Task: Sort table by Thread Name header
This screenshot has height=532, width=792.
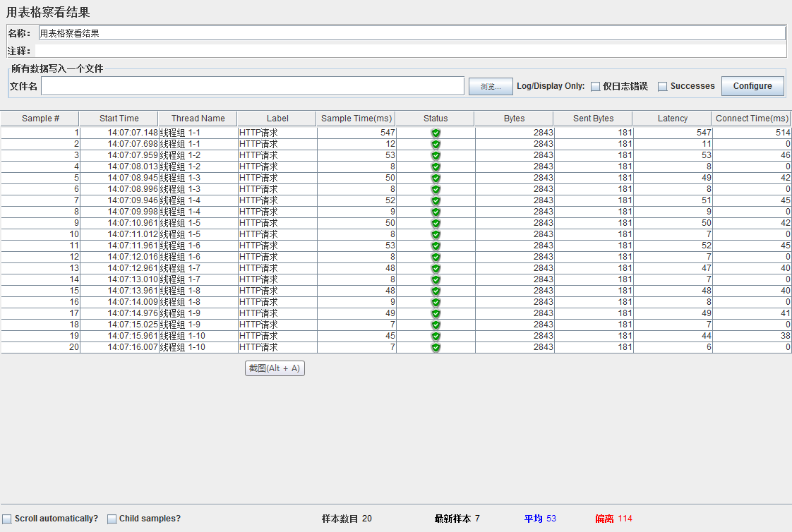Action: [x=198, y=119]
